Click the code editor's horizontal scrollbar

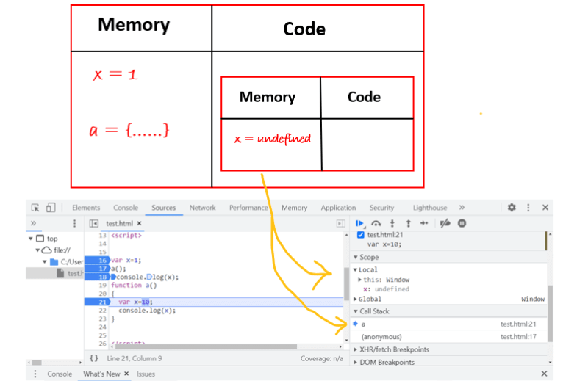[206, 346]
